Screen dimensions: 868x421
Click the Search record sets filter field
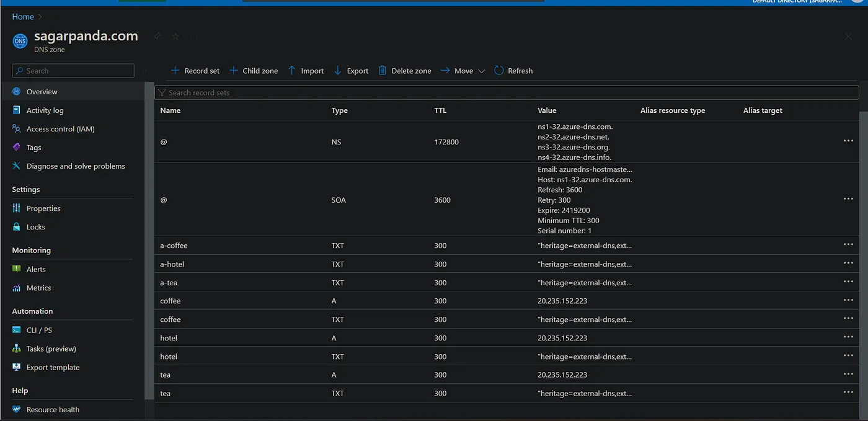coord(507,92)
